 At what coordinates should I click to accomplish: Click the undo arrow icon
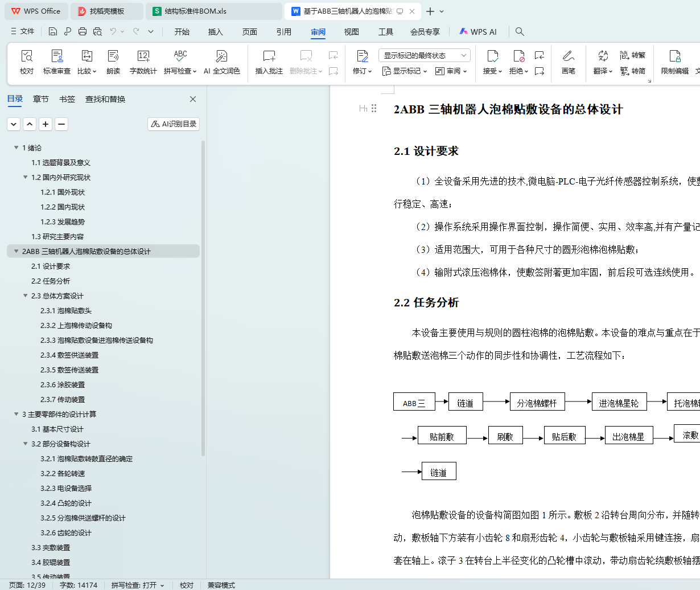(x=113, y=31)
